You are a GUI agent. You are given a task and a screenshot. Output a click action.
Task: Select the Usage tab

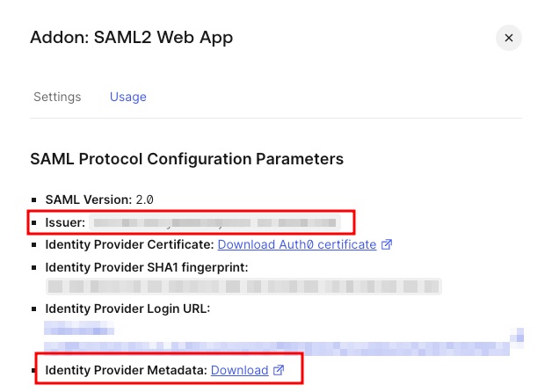pos(127,97)
